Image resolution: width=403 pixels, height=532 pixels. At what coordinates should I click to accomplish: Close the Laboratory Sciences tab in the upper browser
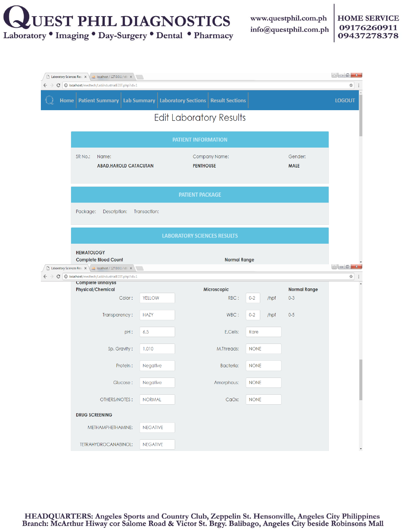click(85, 77)
